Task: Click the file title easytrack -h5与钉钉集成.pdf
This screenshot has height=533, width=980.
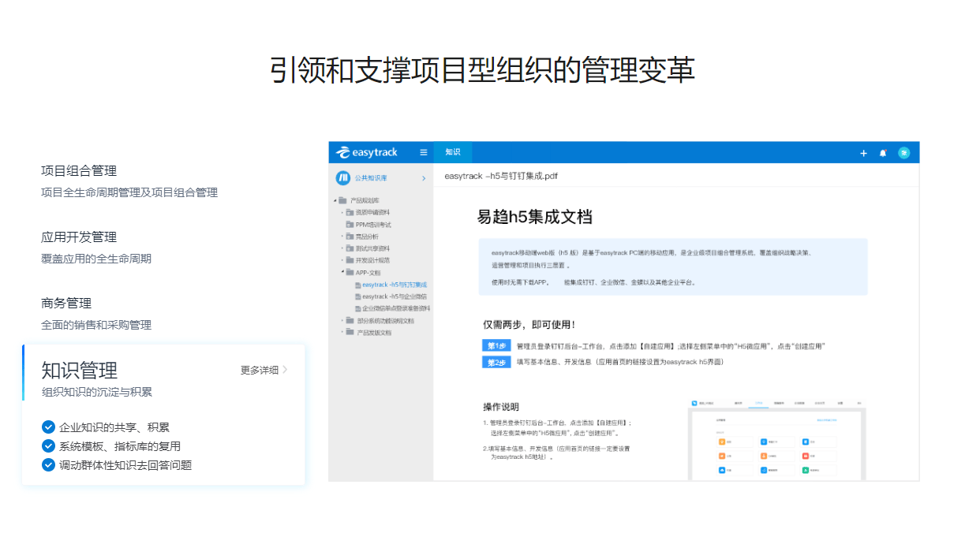Action: [x=501, y=176]
